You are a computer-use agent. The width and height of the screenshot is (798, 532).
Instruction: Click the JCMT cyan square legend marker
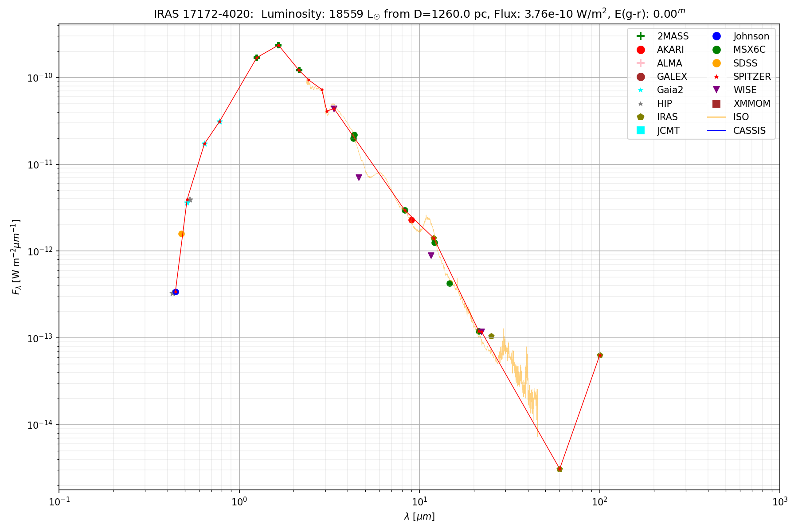[640, 130]
